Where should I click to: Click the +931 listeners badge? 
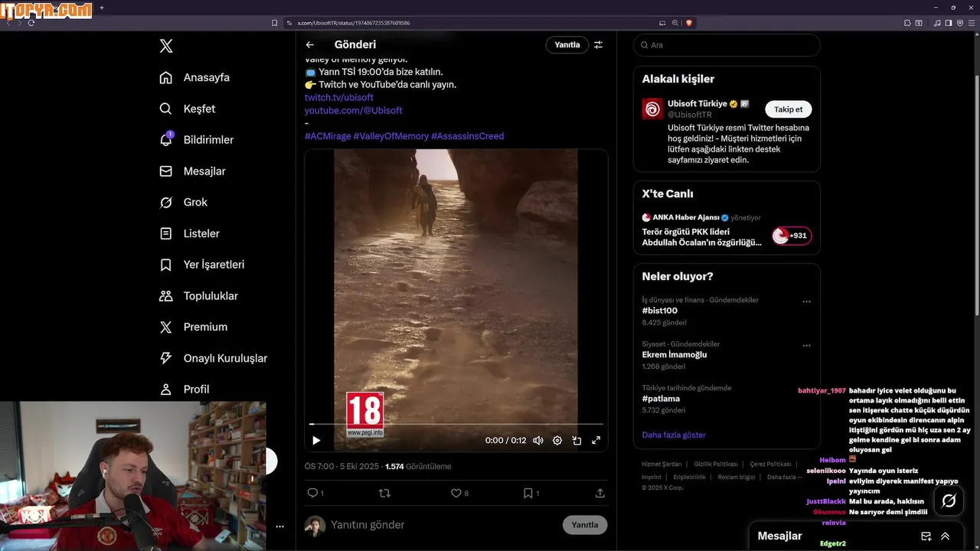tap(792, 236)
